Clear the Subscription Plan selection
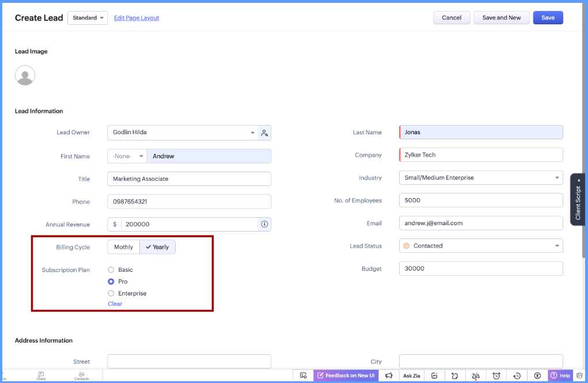Viewport: 588px width, 383px height. (115, 304)
